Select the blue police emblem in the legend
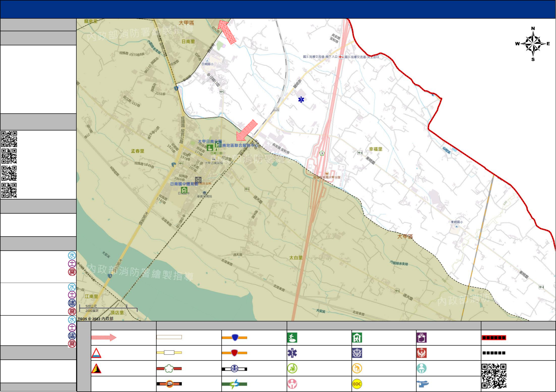 (357, 353)
